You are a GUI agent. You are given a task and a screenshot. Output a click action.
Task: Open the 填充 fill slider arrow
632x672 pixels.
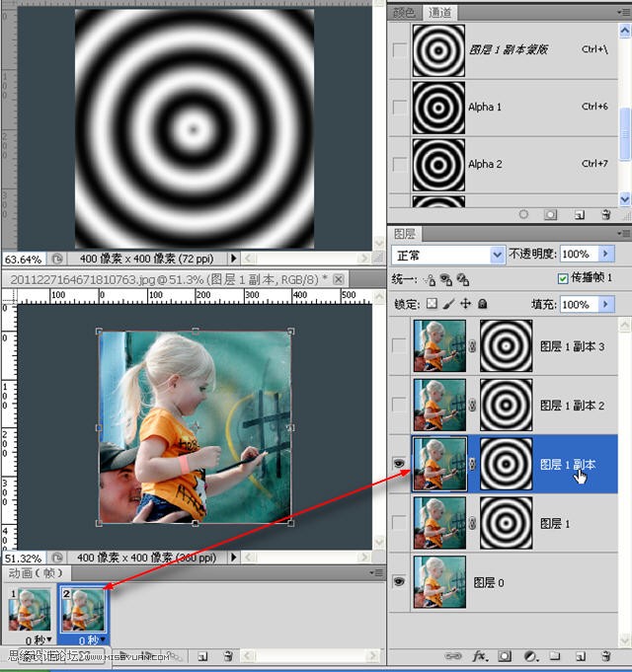tap(606, 304)
